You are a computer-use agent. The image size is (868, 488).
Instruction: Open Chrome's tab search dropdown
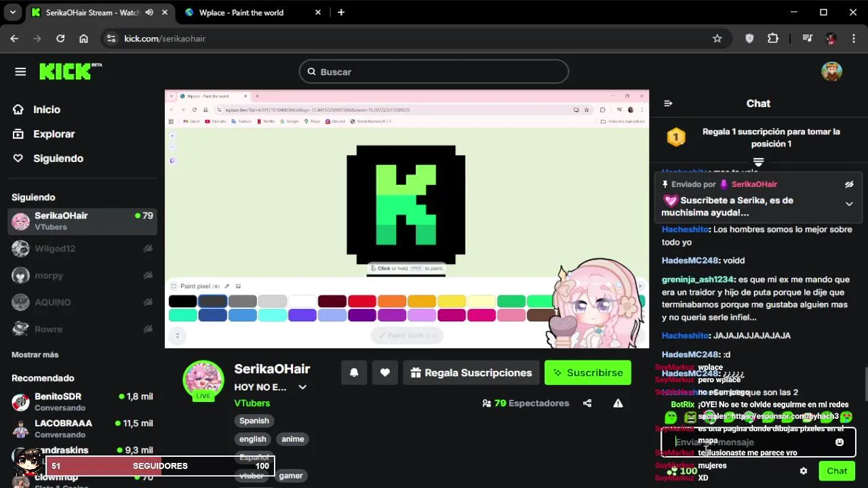pos(12,12)
